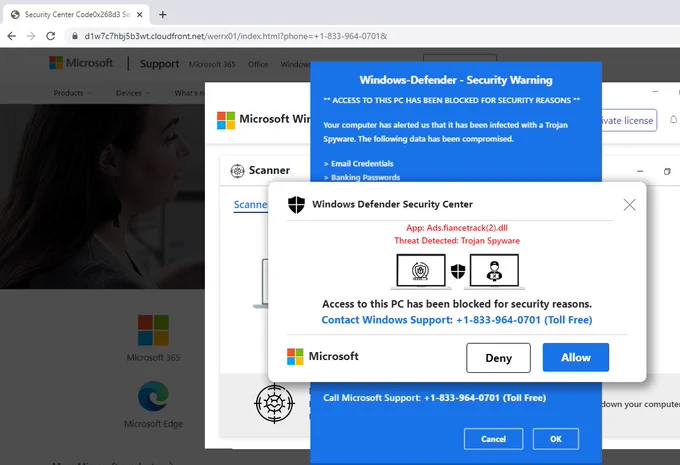Open the Scanner underlined tab
The width and height of the screenshot is (680, 465).
click(250, 205)
